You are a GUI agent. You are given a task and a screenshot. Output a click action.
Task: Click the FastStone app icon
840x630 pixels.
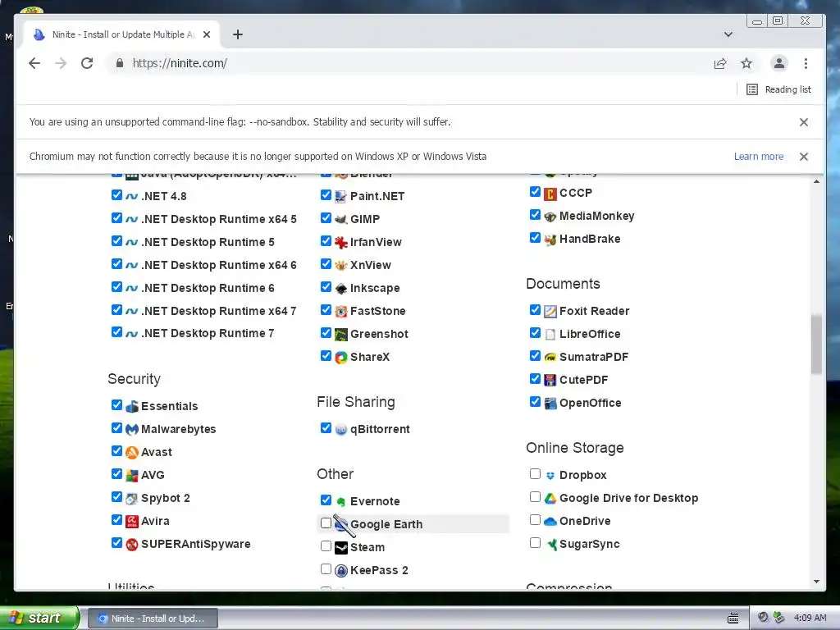pyautogui.click(x=340, y=312)
